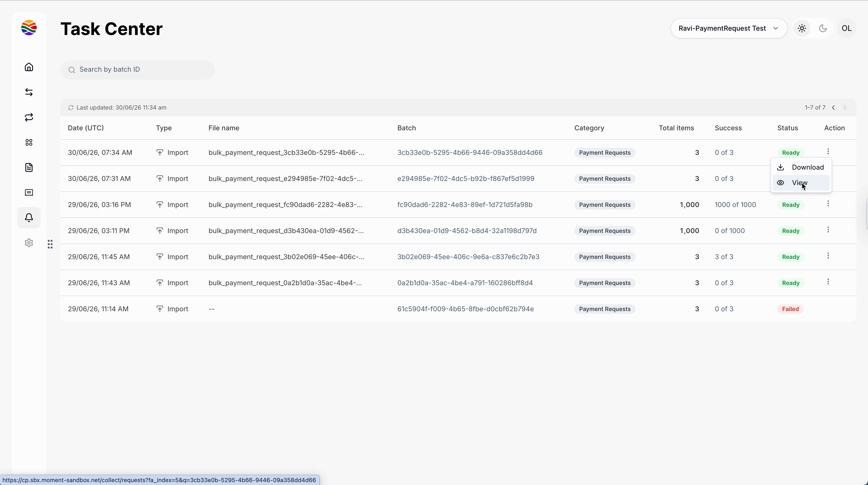Switch to light theme with the sun icon

coord(802,28)
